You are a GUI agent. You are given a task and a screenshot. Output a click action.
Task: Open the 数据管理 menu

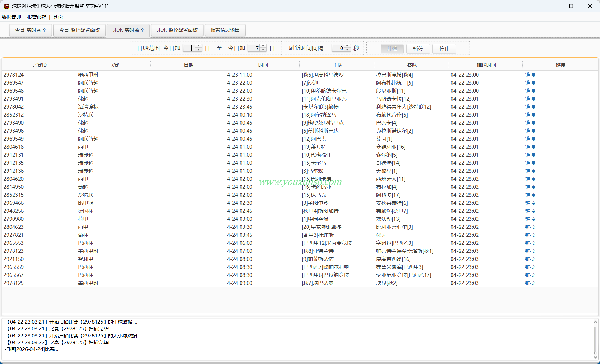point(11,17)
